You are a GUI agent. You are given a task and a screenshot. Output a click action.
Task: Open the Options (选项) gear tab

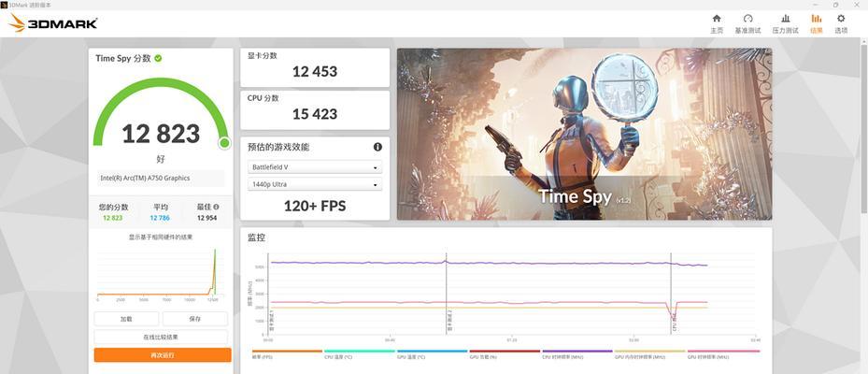pyautogui.click(x=841, y=23)
